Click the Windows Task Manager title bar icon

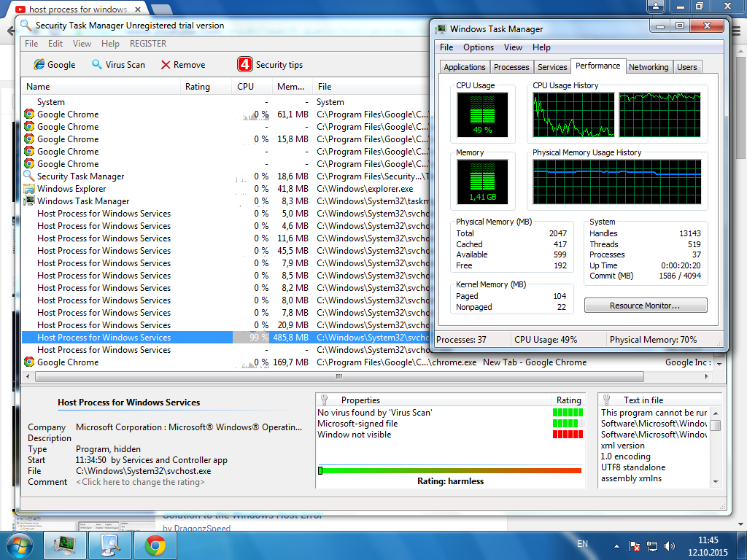pyautogui.click(x=441, y=29)
